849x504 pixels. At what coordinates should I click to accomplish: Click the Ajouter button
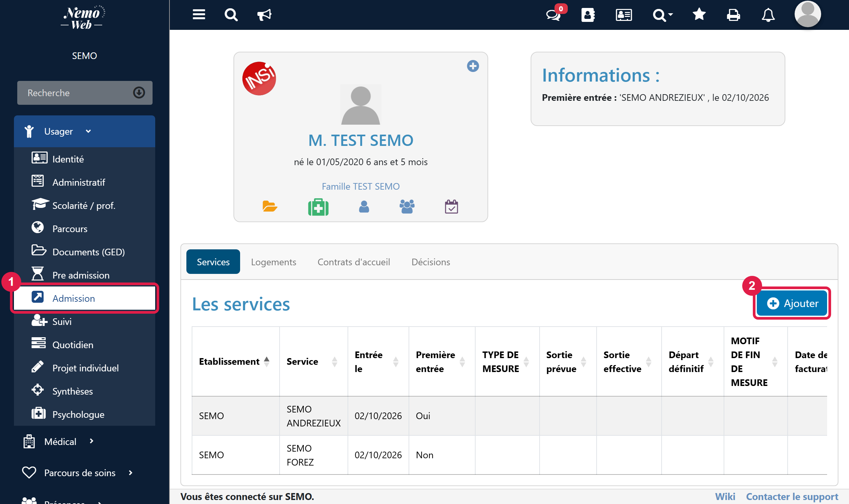792,303
